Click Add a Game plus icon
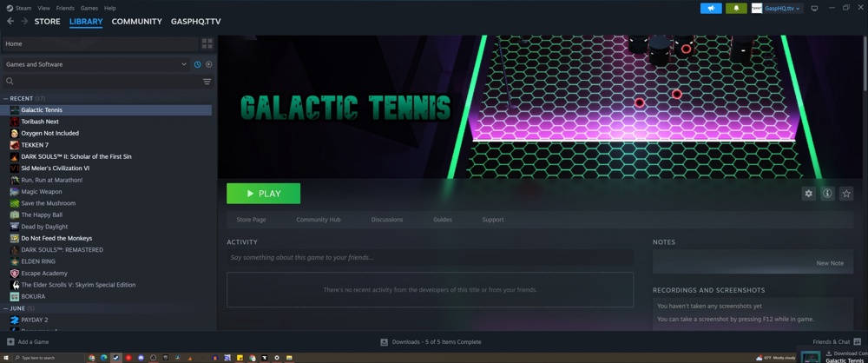The image size is (868, 363). tap(10, 342)
